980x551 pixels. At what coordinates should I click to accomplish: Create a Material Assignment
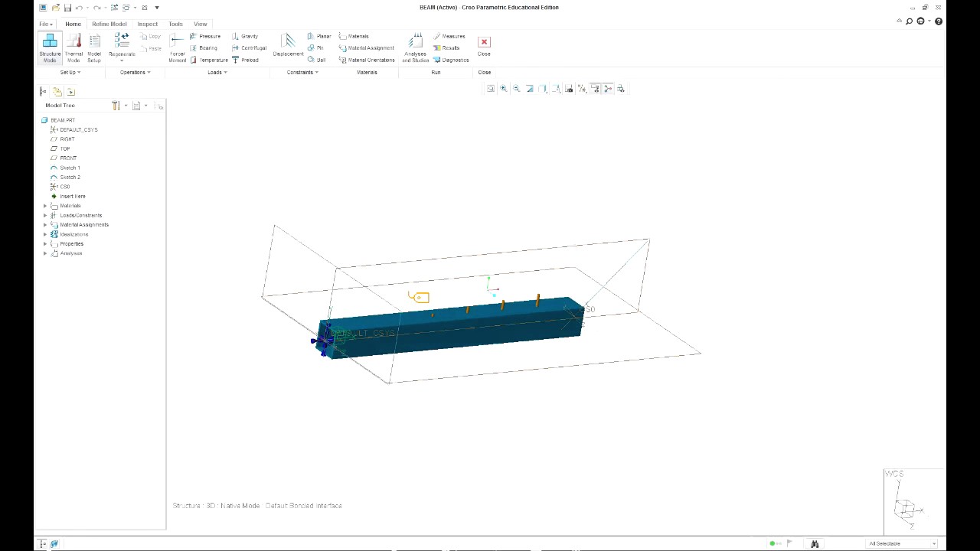coord(371,47)
